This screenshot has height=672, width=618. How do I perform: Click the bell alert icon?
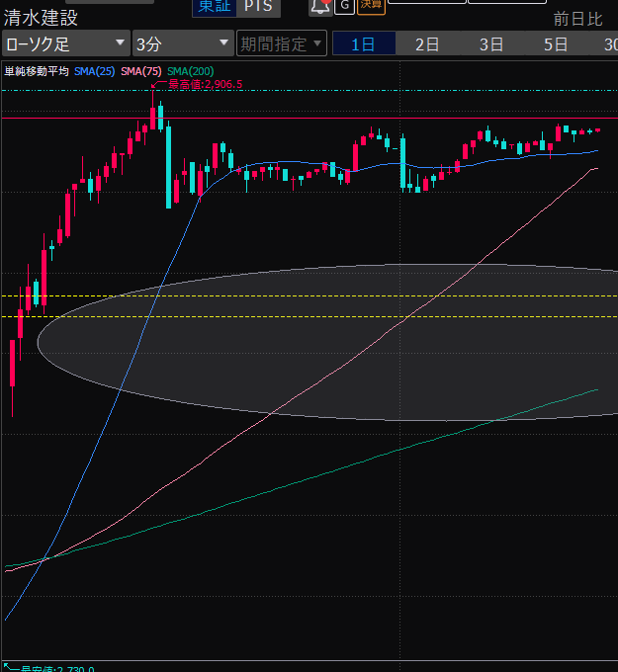320,6
